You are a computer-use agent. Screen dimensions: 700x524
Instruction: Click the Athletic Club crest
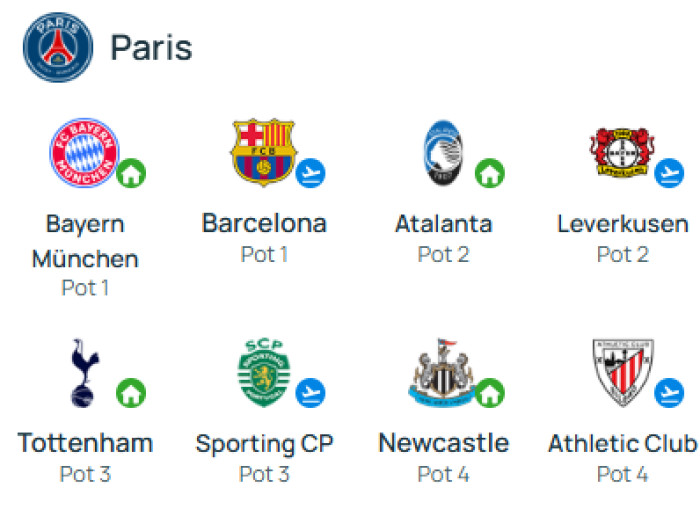pos(621,373)
